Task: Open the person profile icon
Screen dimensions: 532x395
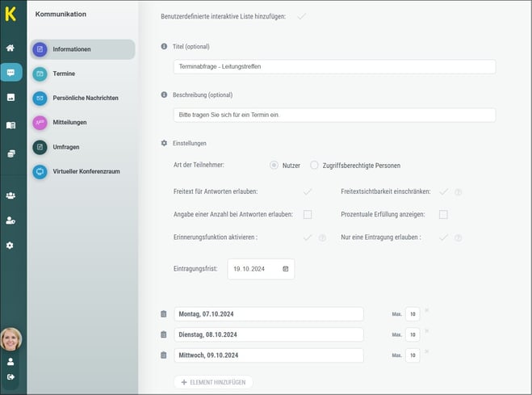Action: pos(10,361)
